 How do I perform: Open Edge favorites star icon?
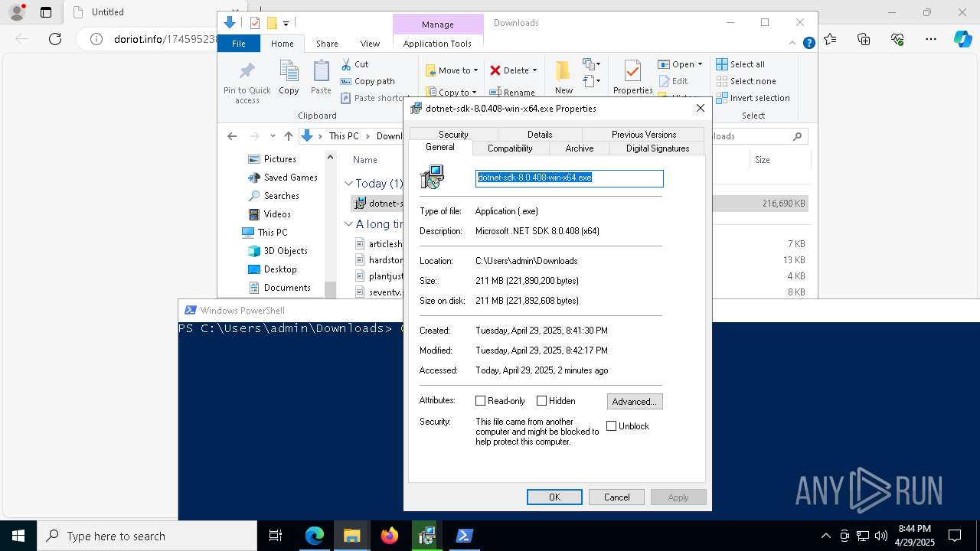click(x=831, y=39)
